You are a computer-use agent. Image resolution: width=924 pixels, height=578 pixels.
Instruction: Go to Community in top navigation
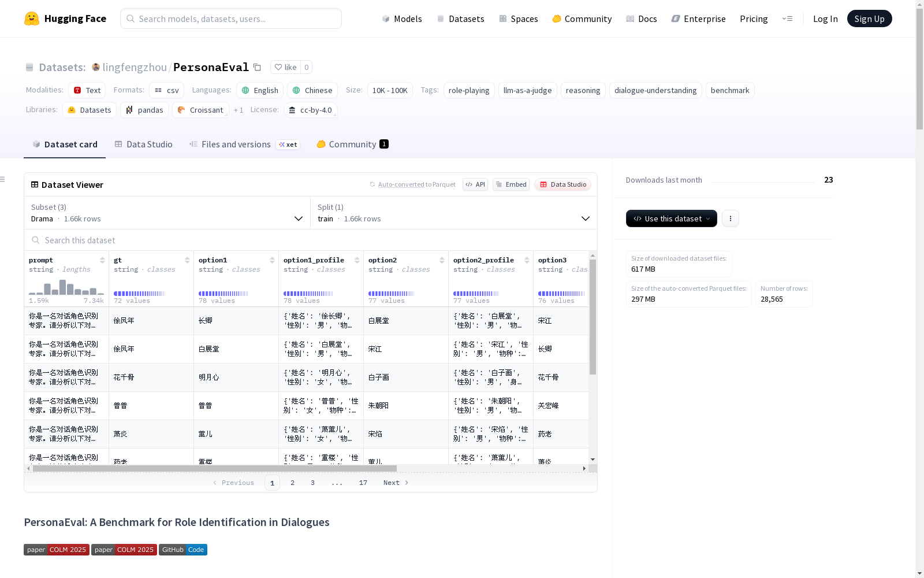click(x=582, y=18)
